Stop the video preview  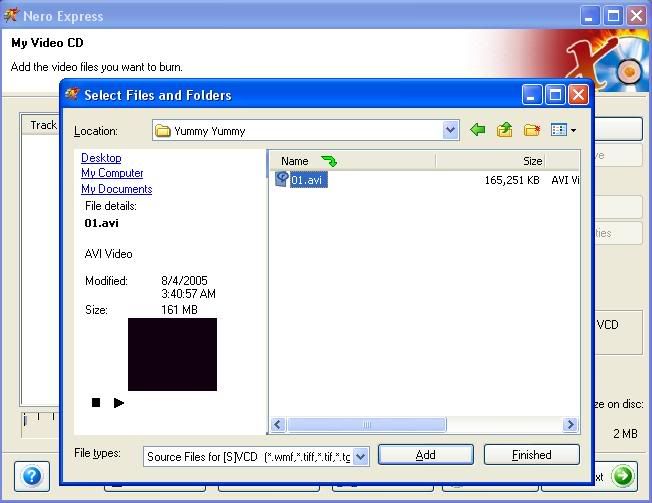coord(96,402)
